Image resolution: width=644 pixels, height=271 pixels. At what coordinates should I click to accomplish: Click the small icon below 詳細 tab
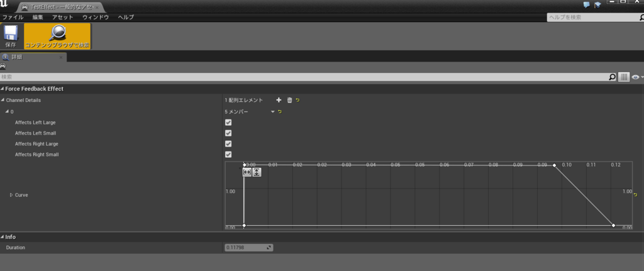tap(3, 66)
